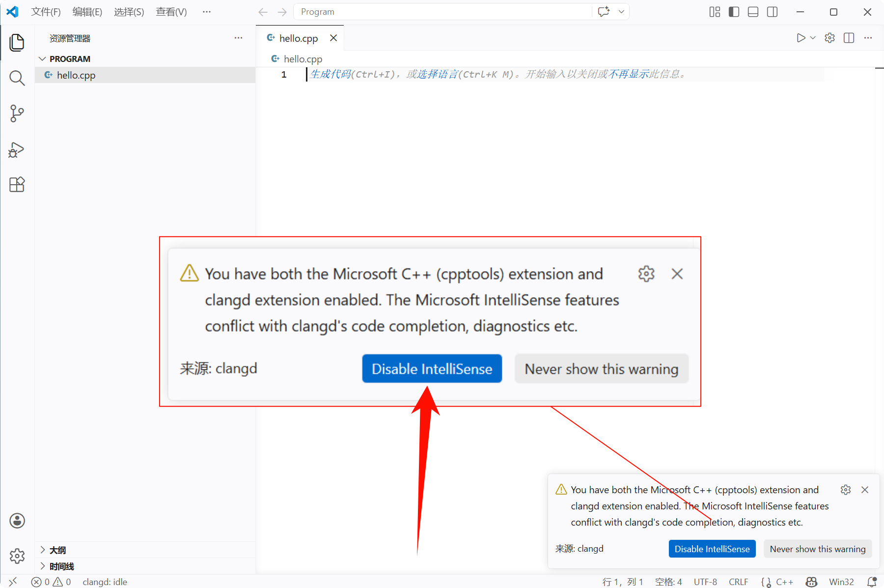
Task: Open the Accounts menu in the activity bar
Action: point(17,521)
